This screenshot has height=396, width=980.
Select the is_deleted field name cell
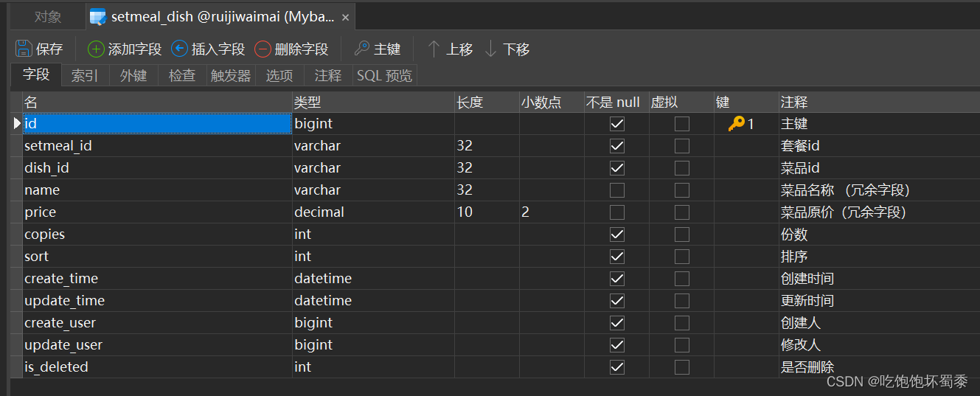tap(157, 367)
